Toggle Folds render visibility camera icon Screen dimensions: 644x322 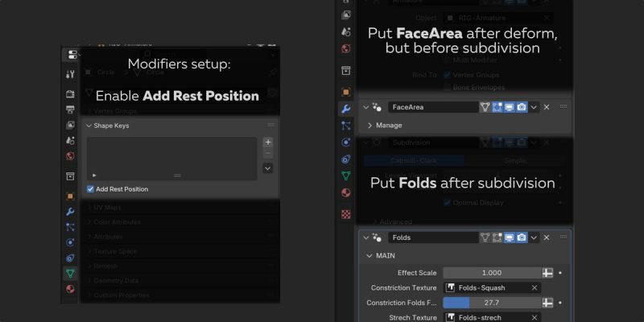point(522,237)
